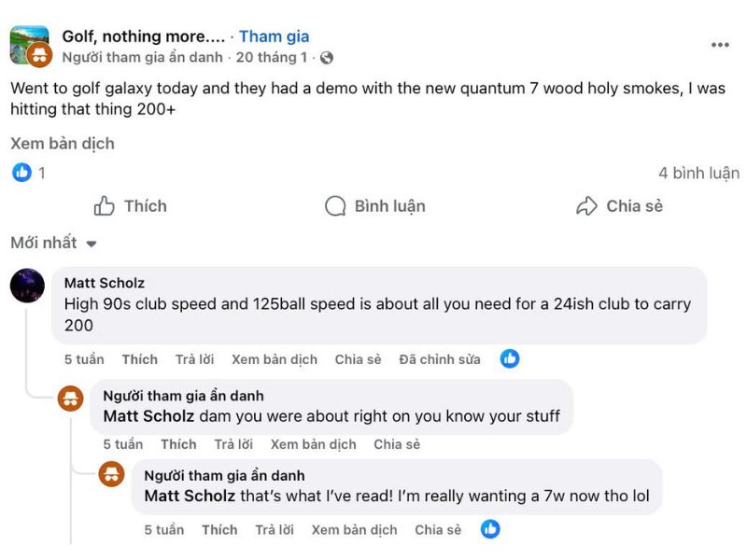Toggle Thích on the 7w reply
This screenshot has width=747, height=560.
pos(219,530)
